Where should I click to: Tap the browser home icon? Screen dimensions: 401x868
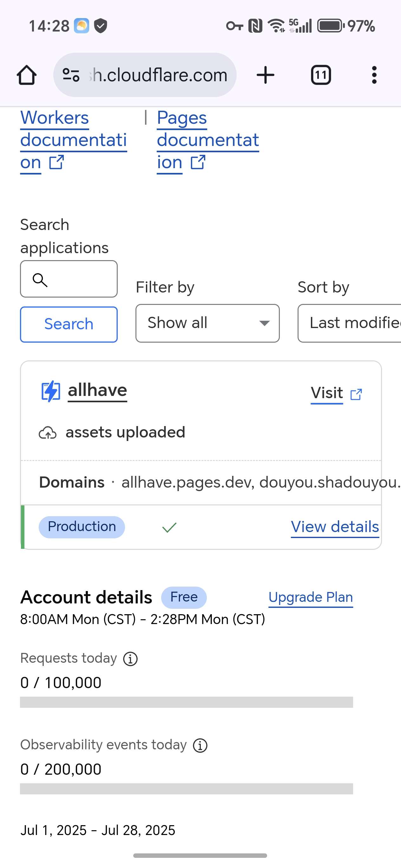point(27,75)
